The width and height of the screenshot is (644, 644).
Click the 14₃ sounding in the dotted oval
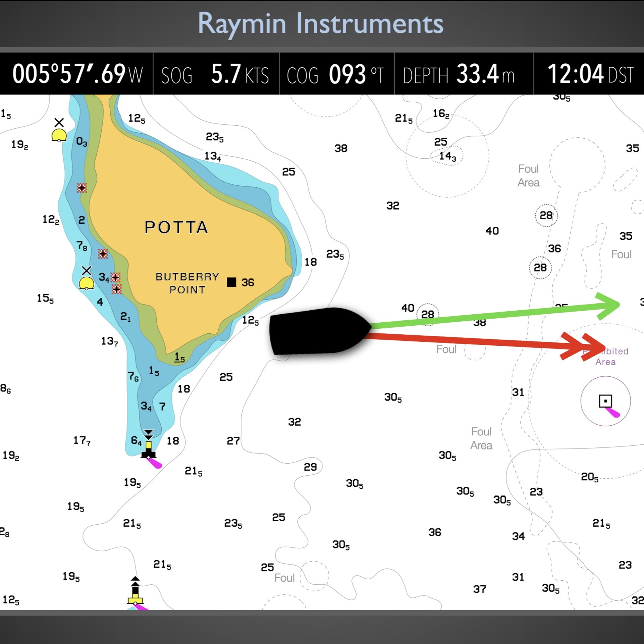pos(448,156)
